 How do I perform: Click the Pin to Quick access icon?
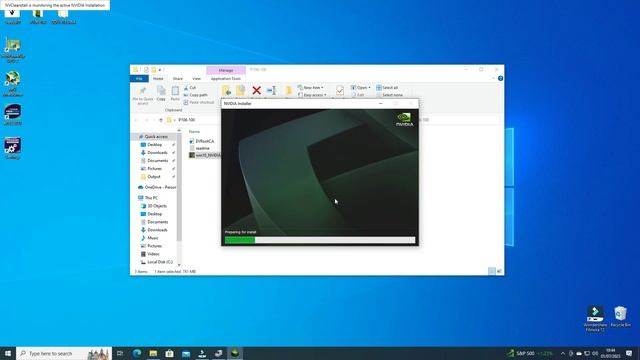(x=142, y=91)
